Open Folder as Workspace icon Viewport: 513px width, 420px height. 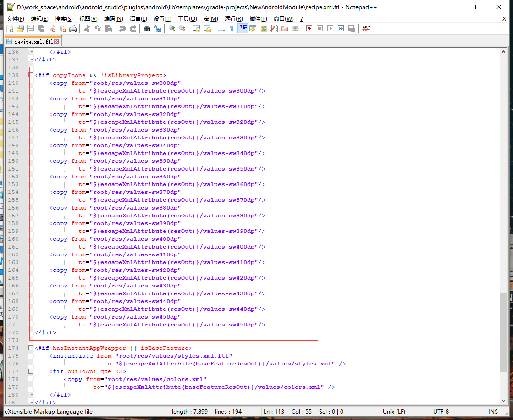coord(285,29)
